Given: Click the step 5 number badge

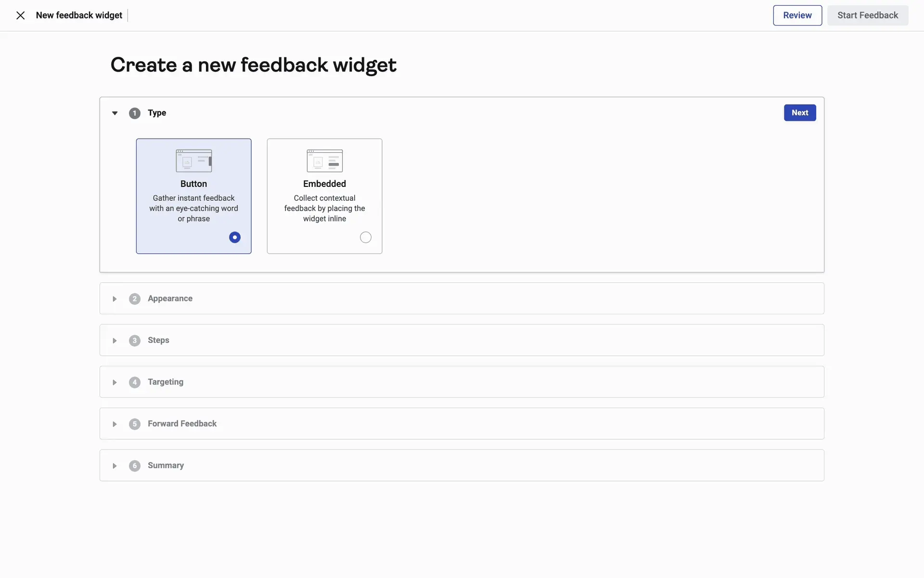Looking at the screenshot, I should click(x=135, y=424).
